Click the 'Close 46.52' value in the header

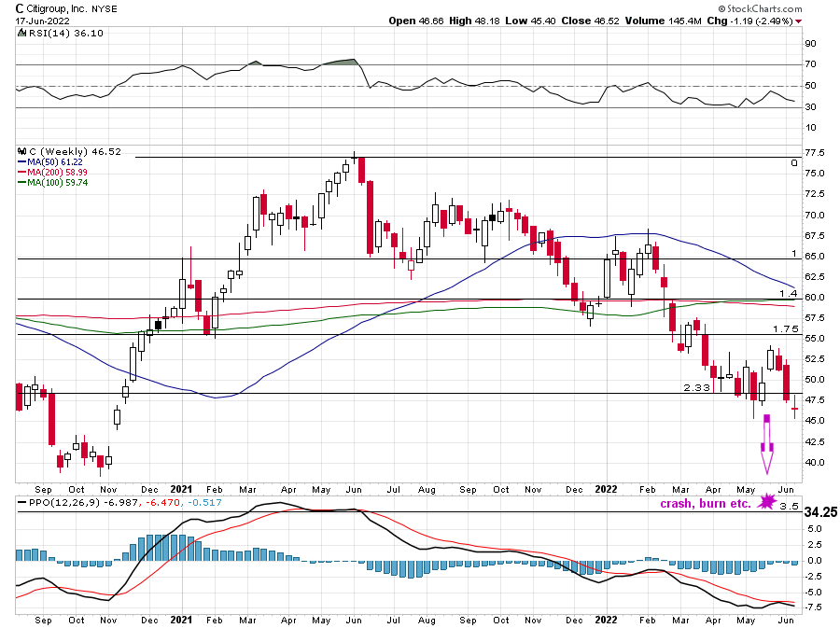coord(591,21)
